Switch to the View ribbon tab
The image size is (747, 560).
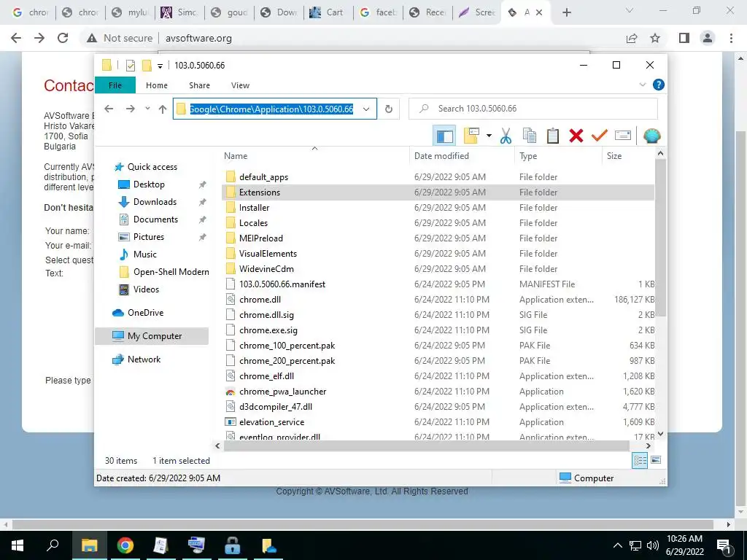click(240, 85)
